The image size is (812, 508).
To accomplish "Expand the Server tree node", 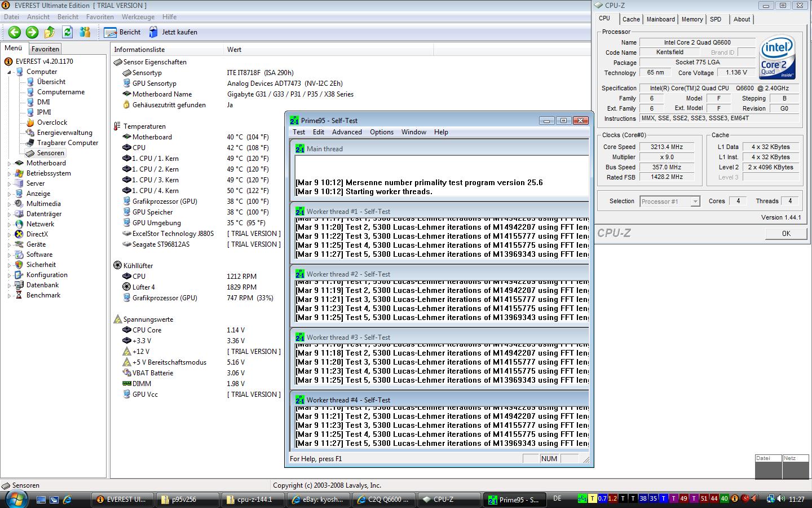I will (10, 184).
